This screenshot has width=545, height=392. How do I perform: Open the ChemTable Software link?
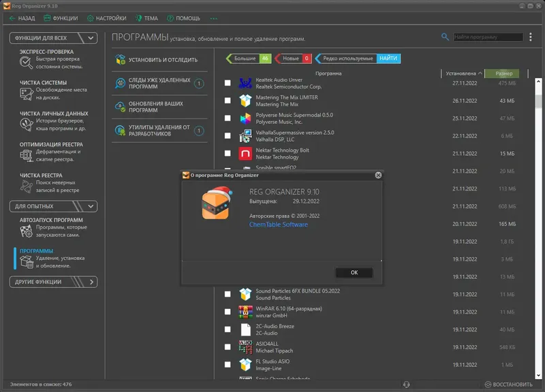coord(279,225)
